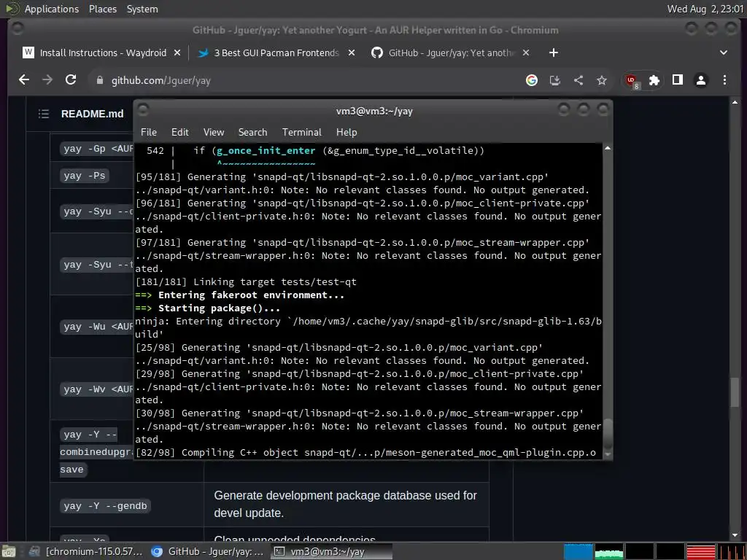The height and width of the screenshot is (560, 747).
Task: Click the blue system monitor applet
Action: [x=578, y=551]
